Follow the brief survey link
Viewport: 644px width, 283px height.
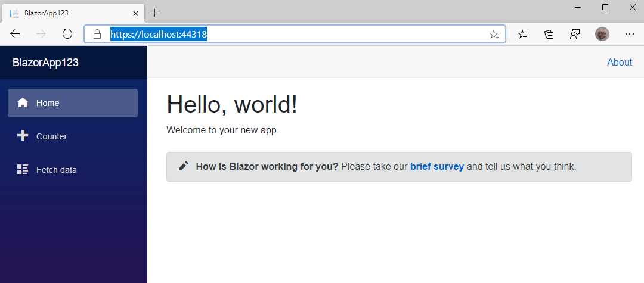coord(437,166)
